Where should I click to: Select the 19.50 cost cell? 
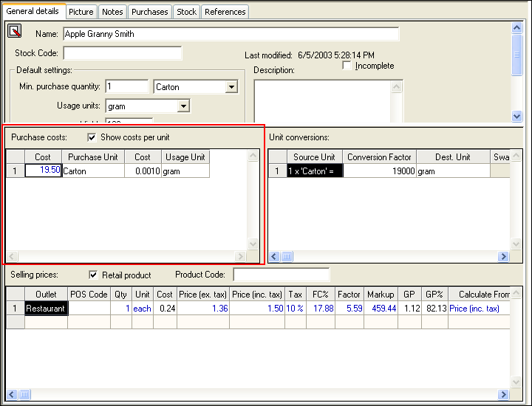point(44,171)
